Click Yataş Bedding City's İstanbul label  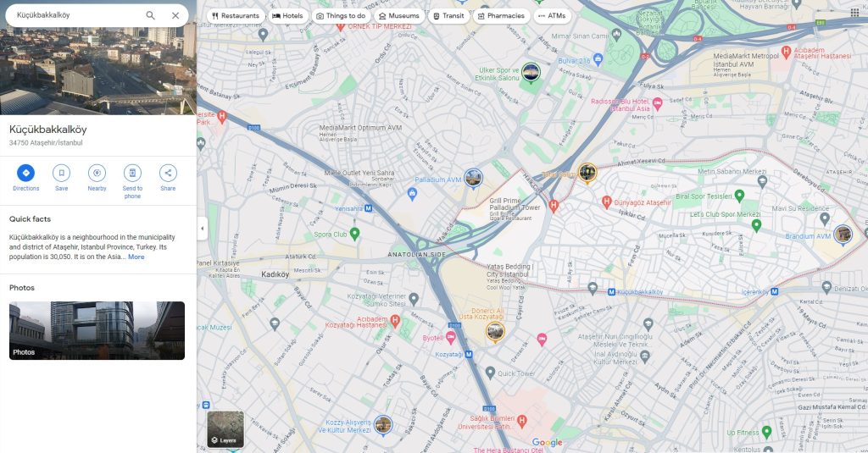[x=509, y=270]
